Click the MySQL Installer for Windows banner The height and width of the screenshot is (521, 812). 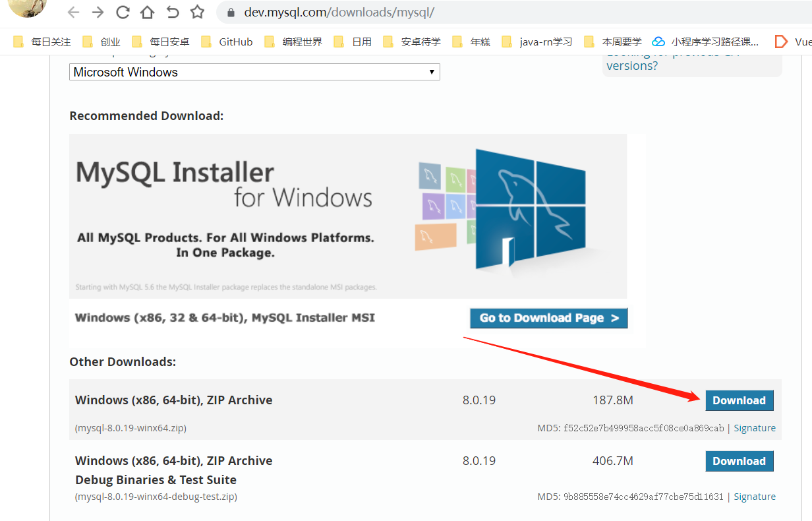tap(348, 216)
